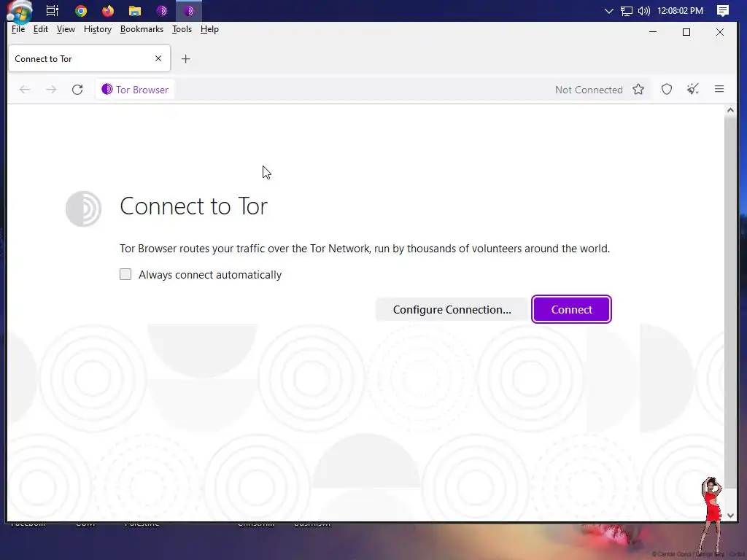Open a new tab with the plus button

186,58
